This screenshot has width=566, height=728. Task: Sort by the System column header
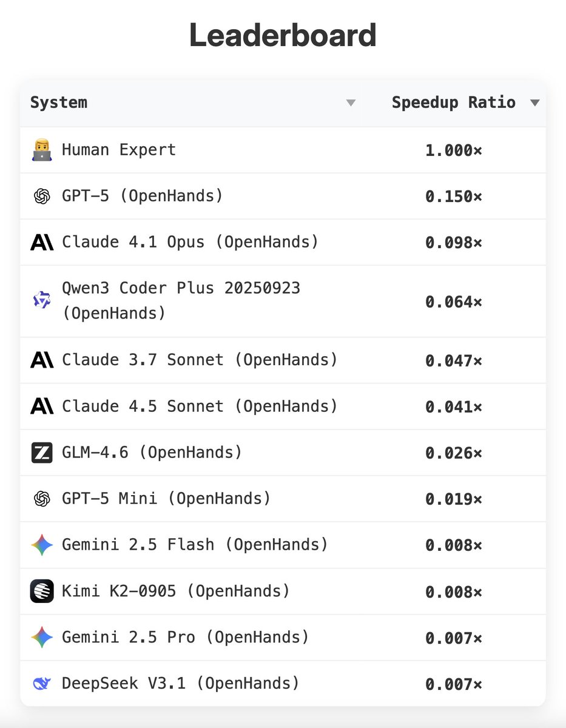coord(59,103)
